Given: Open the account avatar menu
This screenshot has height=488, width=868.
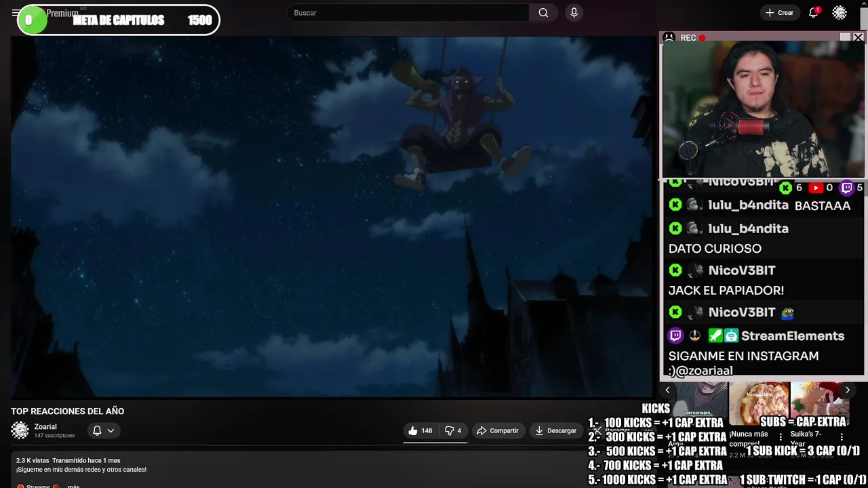Looking at the screenshot, I should (x=840, y=13).
